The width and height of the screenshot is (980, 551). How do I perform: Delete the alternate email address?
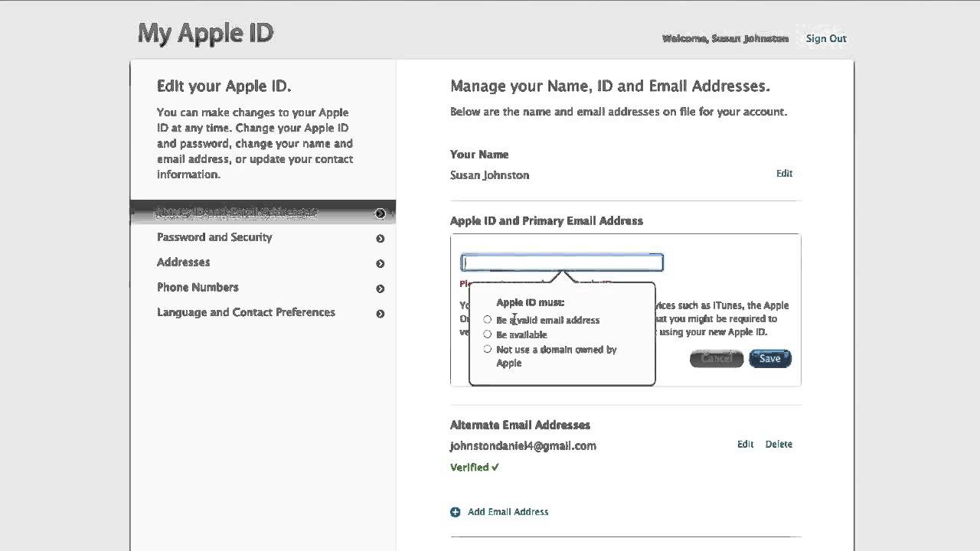click(779, 444)
